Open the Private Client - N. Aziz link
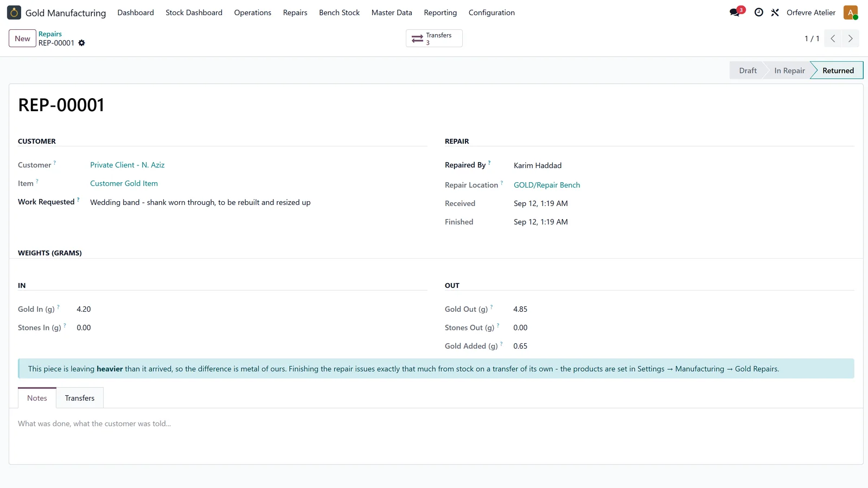The height and width of the screenshot is (488, 868). point(127,165)
